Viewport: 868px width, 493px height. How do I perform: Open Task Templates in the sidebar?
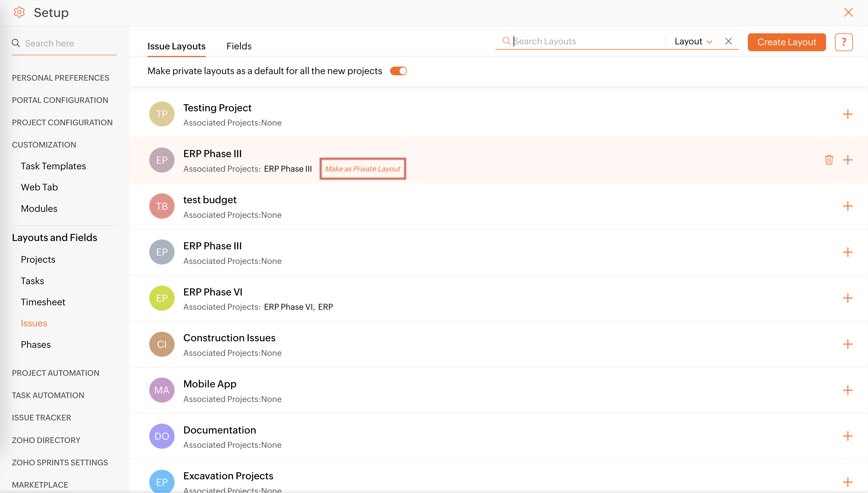pyautogui.click(x=53, y=166)
